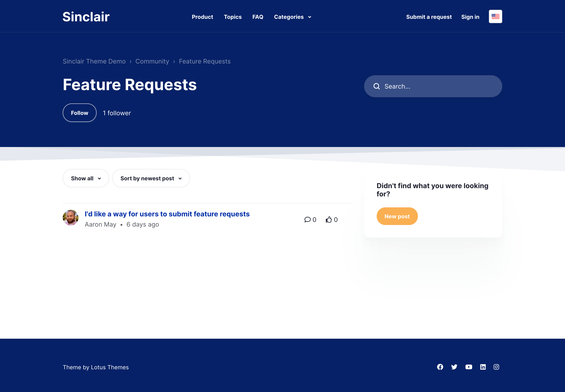Click in the Search field
Image resolution: width=565 pixels, height=392 pixels.
[433, 86]
